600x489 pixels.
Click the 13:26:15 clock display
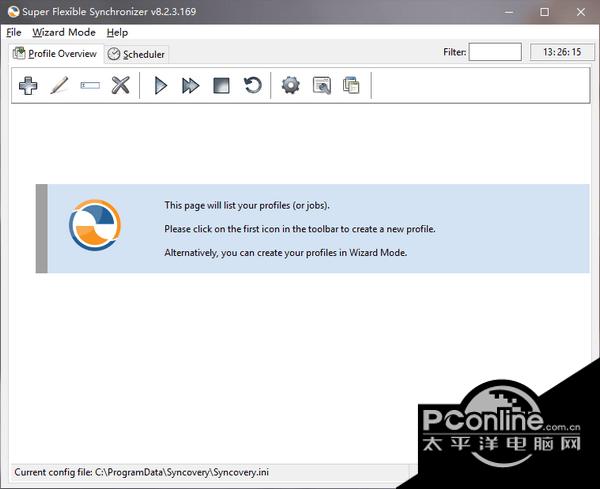(562, 52)
